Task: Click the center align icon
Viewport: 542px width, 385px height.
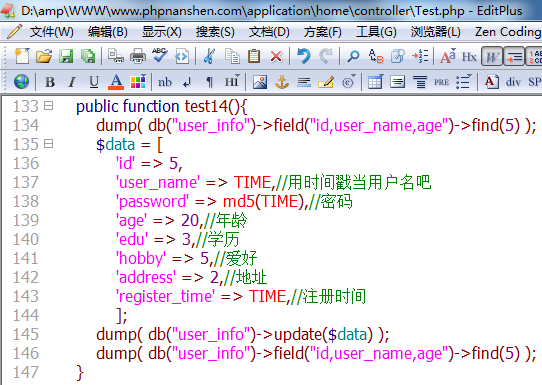Action: (x=420, y=82)
